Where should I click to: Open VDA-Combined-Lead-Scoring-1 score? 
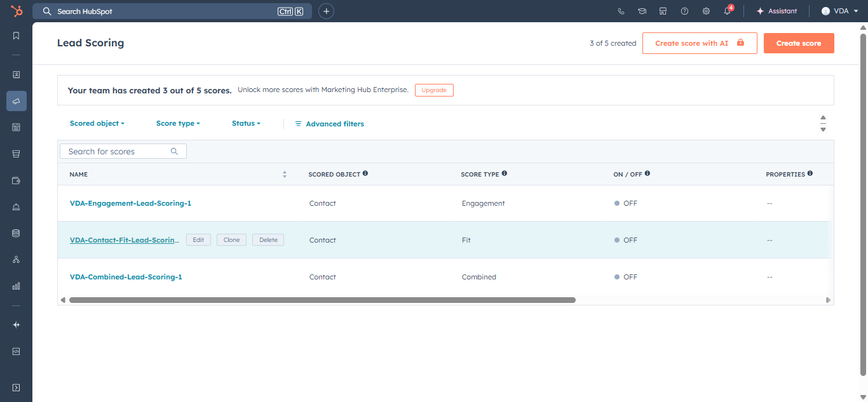coord(126,277)
